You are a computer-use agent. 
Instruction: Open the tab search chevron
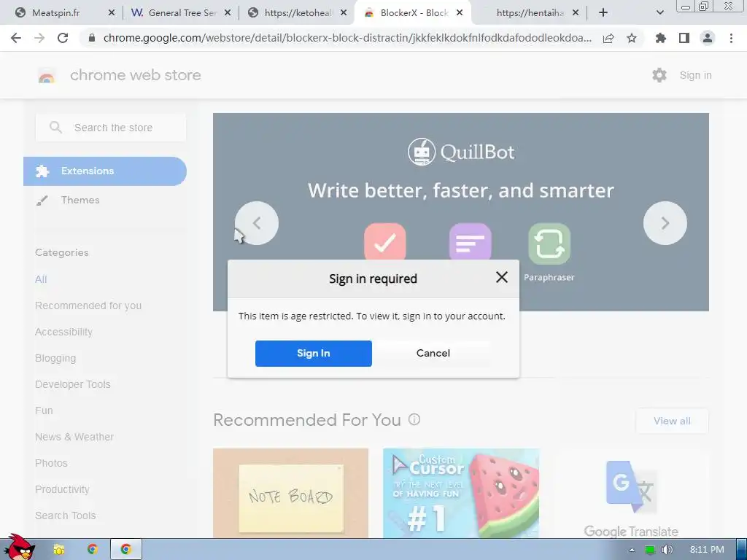coord(659,13)
